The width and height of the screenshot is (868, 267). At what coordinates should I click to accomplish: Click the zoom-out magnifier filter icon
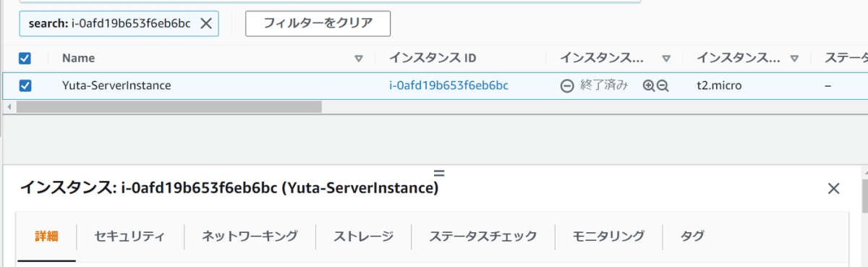tap(663, 85)
